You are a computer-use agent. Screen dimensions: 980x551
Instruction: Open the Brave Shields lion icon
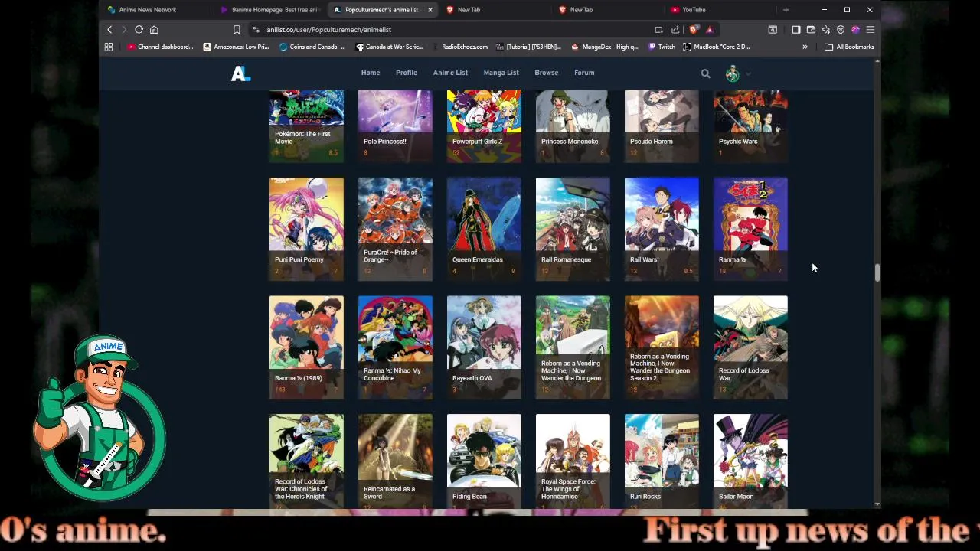694,30
